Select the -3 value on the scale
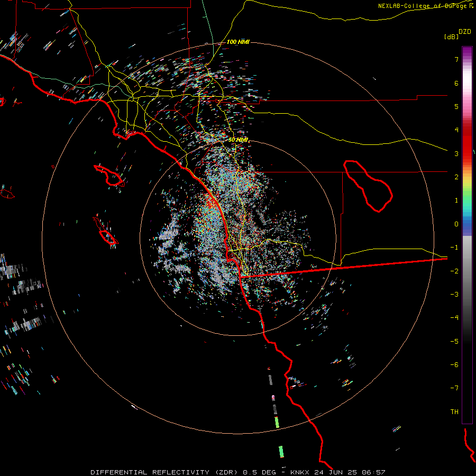 click(454, 295)
